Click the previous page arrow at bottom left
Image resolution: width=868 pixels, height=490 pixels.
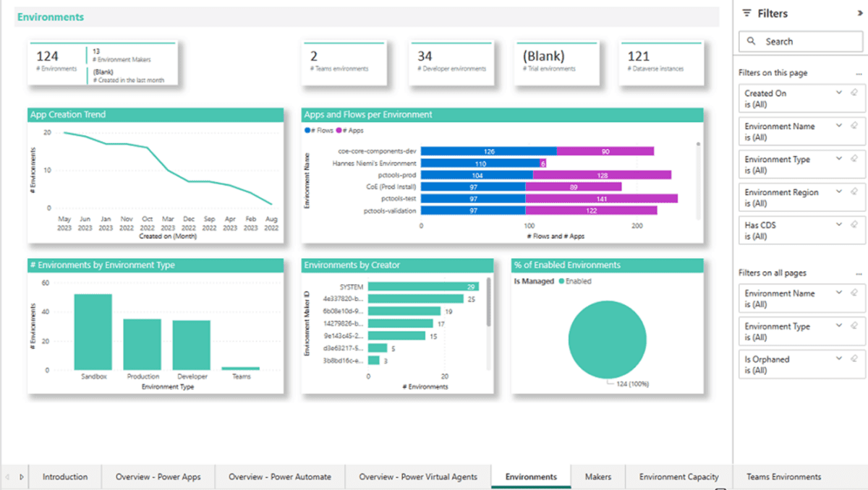[x=9, y=477]
